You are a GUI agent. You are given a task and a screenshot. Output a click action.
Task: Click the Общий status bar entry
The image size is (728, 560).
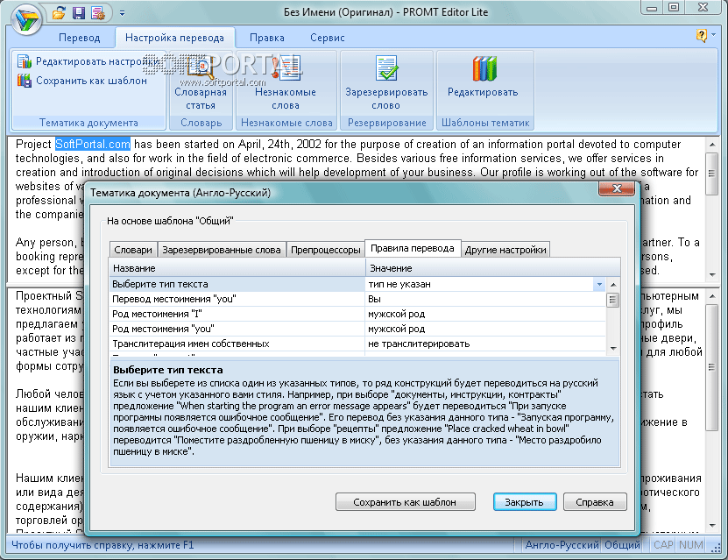[622, 545]
